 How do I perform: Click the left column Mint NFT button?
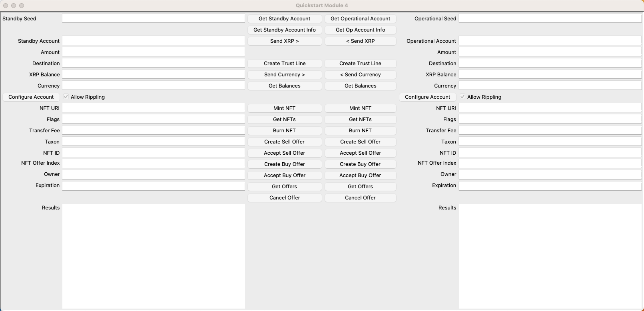point(284,108)
